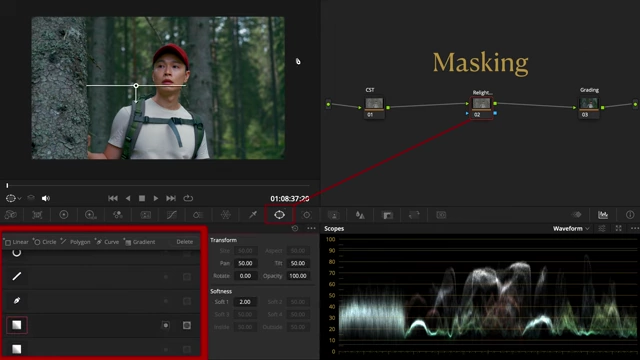Open the Window (Power Windows) palette
Image resolution: width=640 pixels, height=360 pixels.
coord(279,215)
